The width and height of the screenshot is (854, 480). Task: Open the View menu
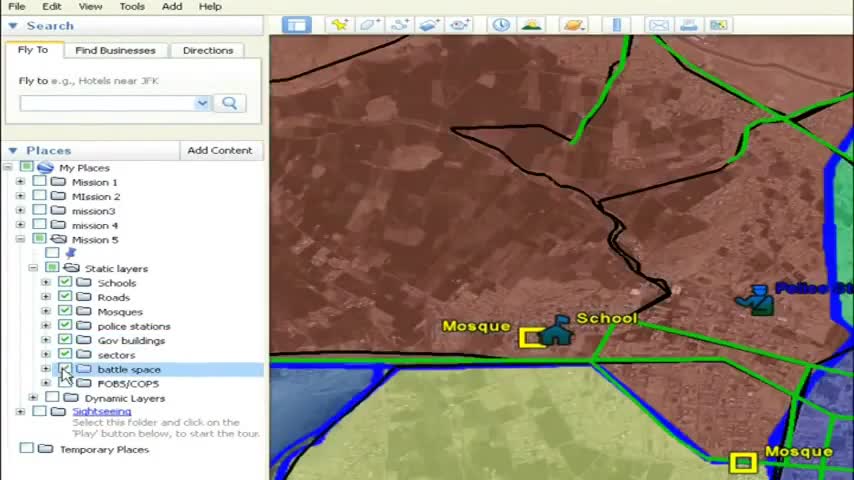90,7
